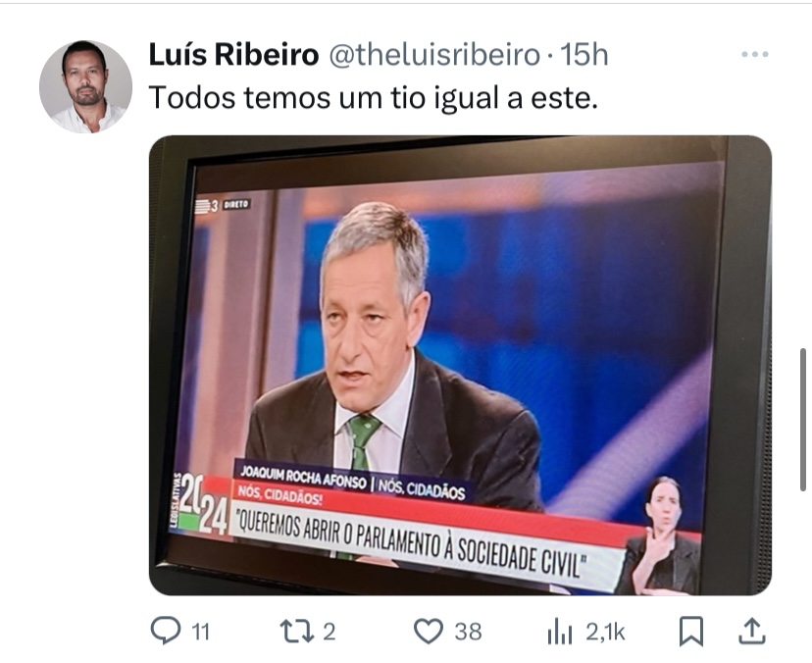Viewport: 812px width, 663px height.
Task: Visit the @theluisribeiro handle
Action: (434, 54)
